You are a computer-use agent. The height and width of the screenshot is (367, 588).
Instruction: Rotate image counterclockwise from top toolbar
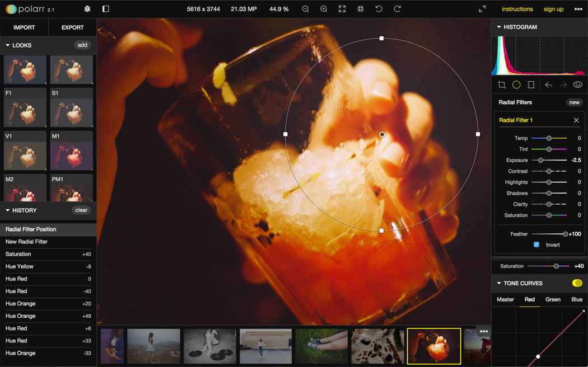coord(379,9)
